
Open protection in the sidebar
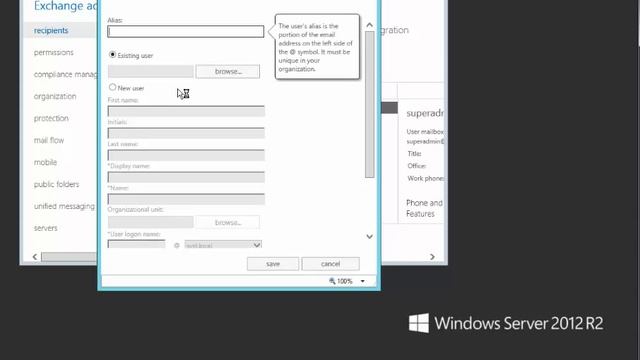pos(51,118)
